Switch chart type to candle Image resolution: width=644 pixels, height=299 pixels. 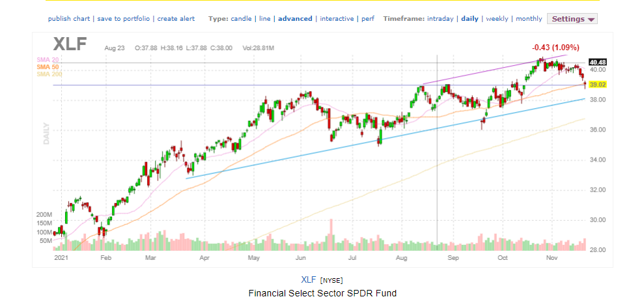[241, 18]
